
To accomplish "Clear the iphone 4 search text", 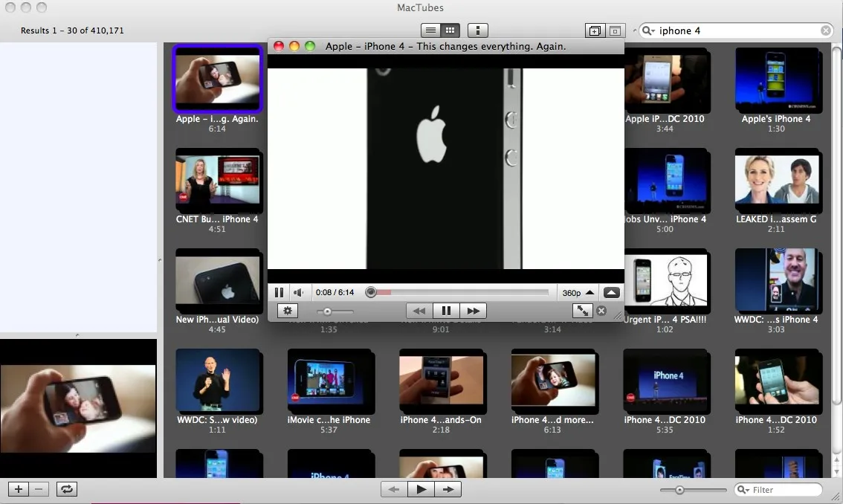I will pos(826,30).
